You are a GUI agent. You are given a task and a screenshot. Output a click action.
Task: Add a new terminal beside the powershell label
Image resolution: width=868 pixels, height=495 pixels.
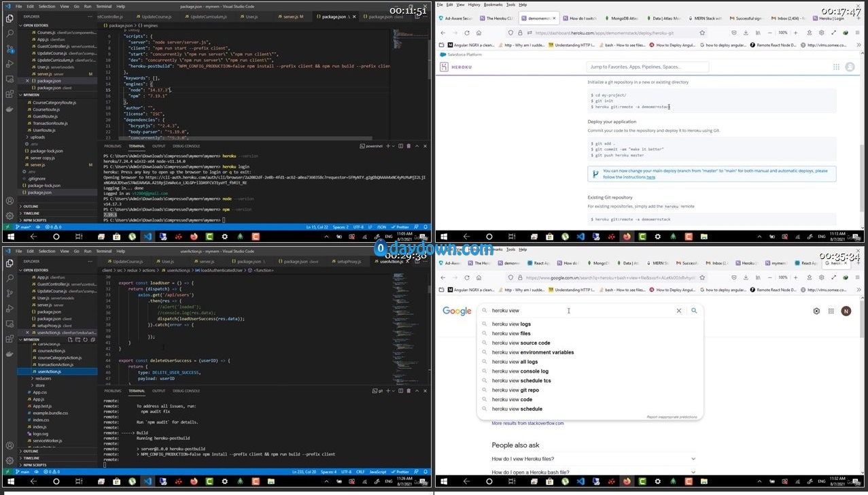tap(387, 146)
